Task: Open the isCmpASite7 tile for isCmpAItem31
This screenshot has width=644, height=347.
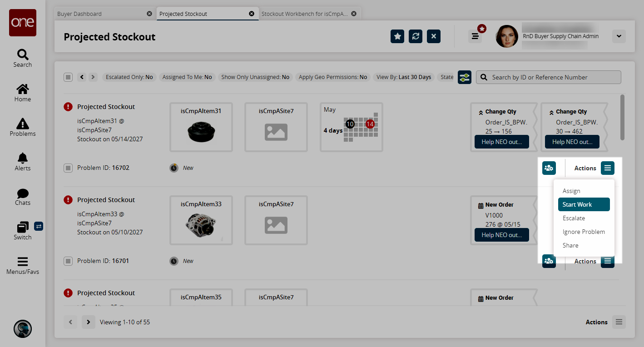Action: click(276, 127)
